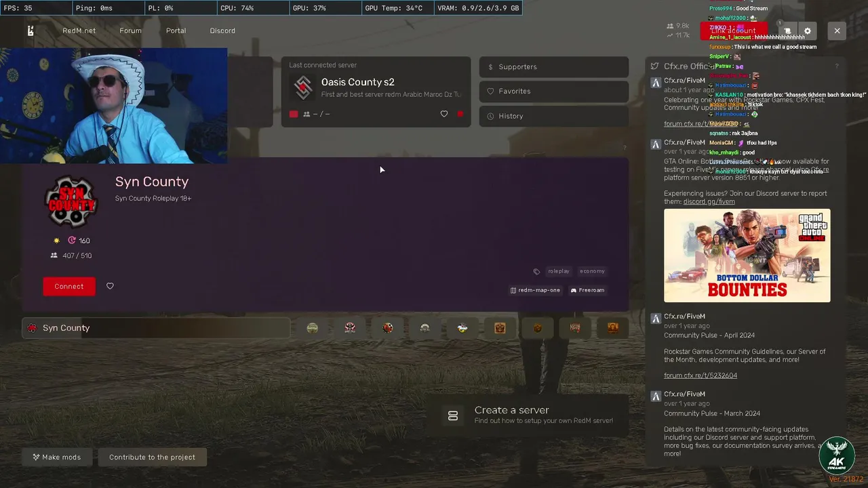Select the red and white crest server icon

point(350,328)
